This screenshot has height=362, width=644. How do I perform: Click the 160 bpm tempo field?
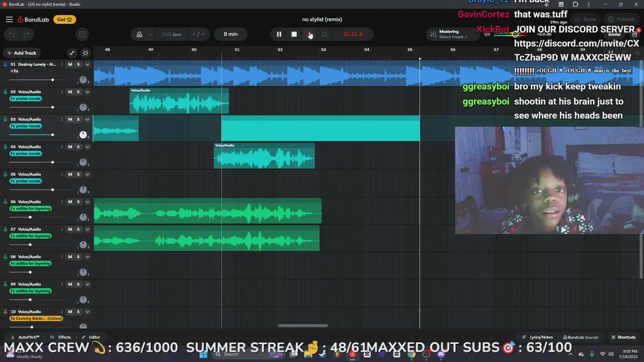pos(172,34)
